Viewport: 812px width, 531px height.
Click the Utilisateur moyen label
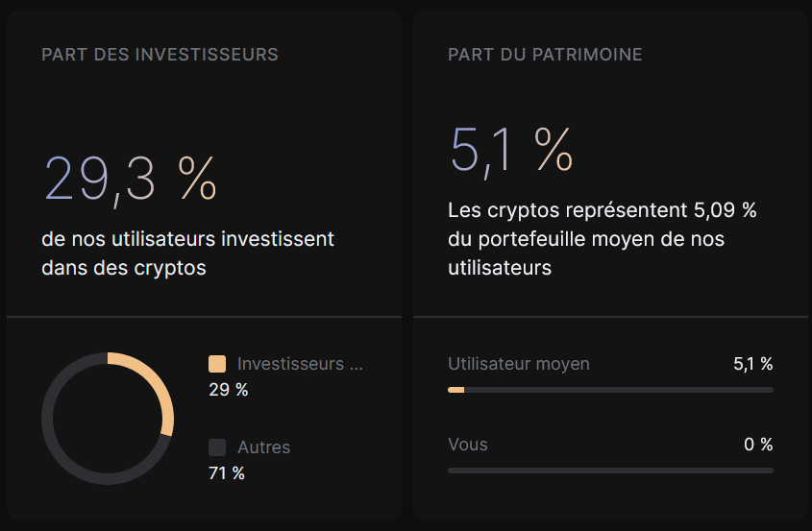tap(518, 364)
